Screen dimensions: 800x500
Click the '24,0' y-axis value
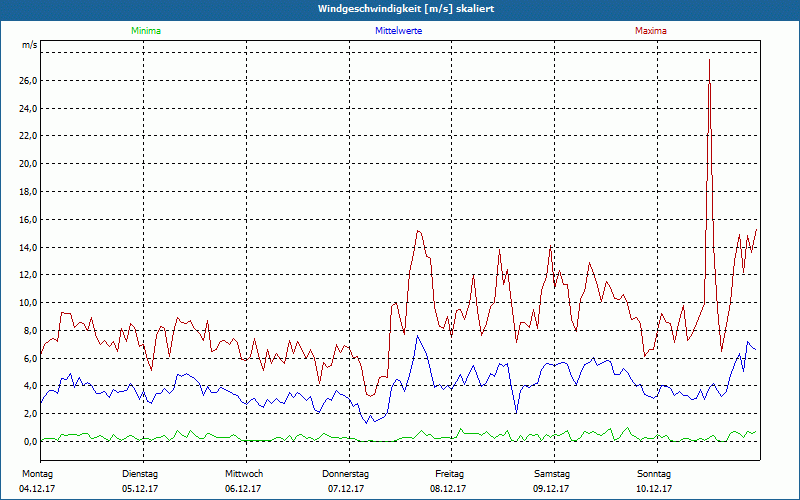[27, 108]
